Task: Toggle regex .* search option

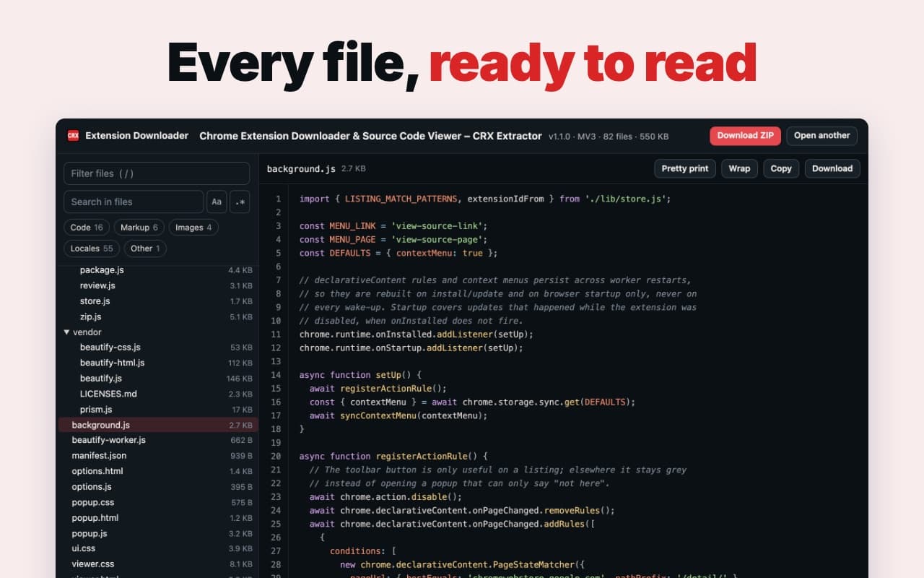Action: [x=240, y=202]
